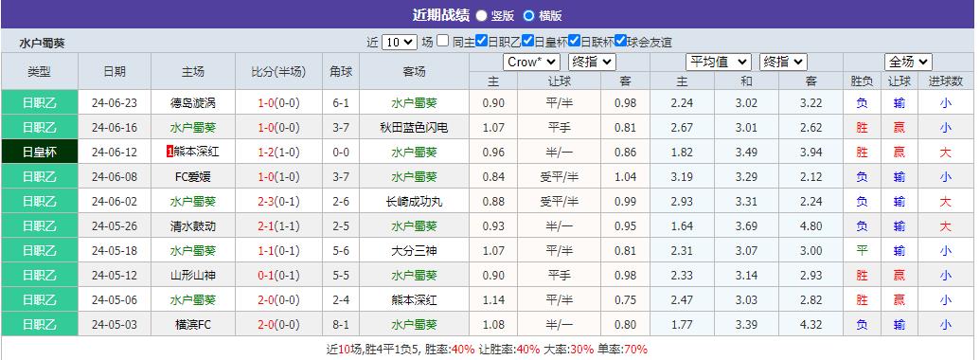Click corner count 8-1
This screenshot has width=980, height=360.
[x=341, y=325]
